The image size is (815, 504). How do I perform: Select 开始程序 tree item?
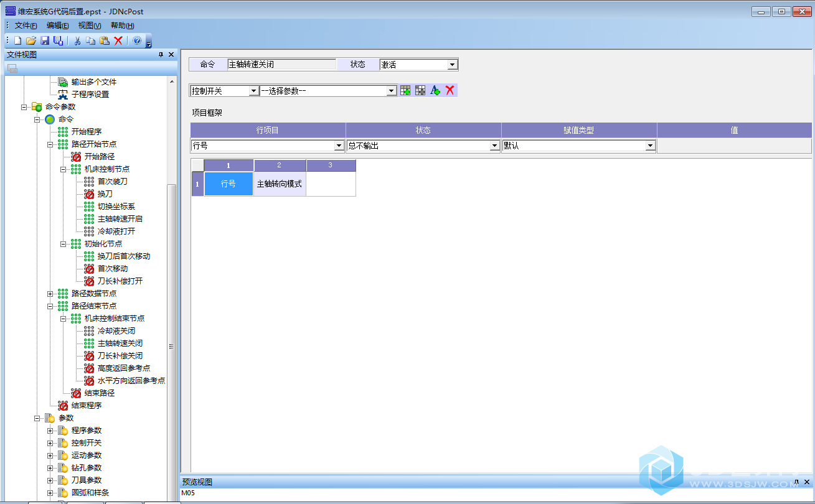click(x=87, y=132)
